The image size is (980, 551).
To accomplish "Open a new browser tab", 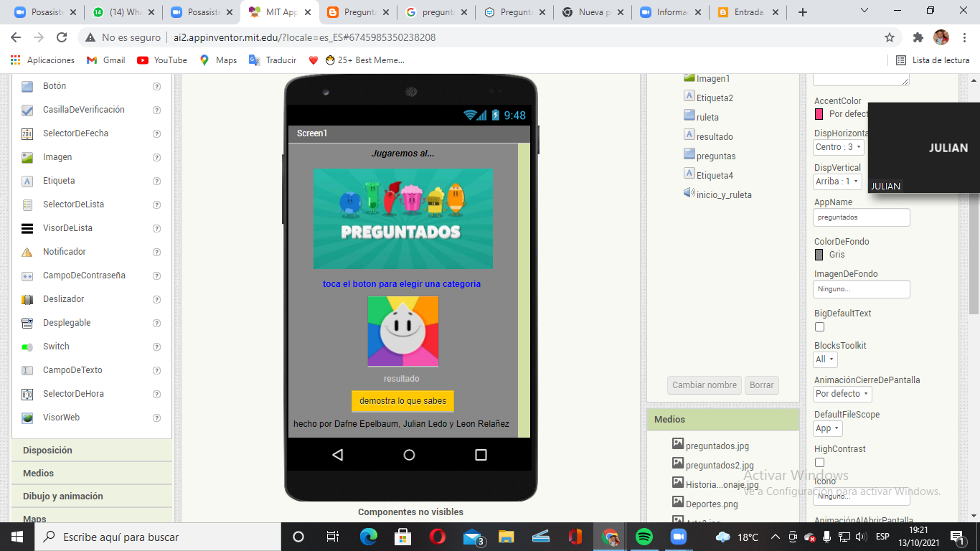I will (803, 12).
